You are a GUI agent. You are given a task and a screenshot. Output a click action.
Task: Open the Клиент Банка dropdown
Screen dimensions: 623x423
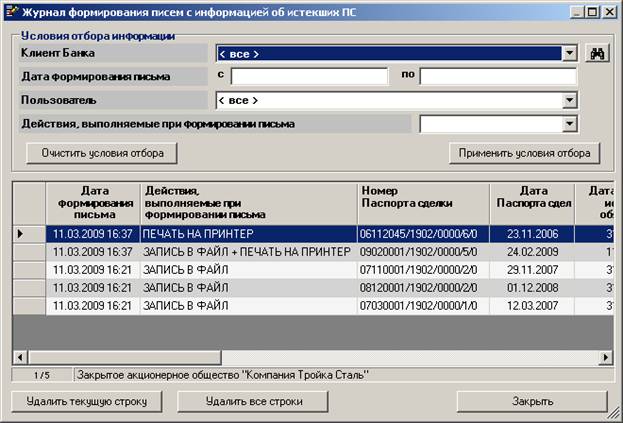tap(569, 54)
